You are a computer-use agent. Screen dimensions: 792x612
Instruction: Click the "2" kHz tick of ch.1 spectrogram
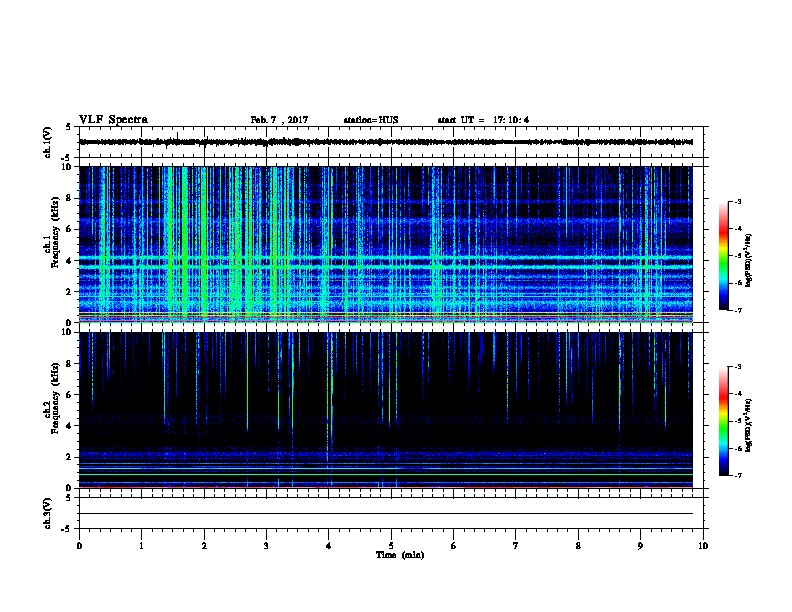coord(69,291)
